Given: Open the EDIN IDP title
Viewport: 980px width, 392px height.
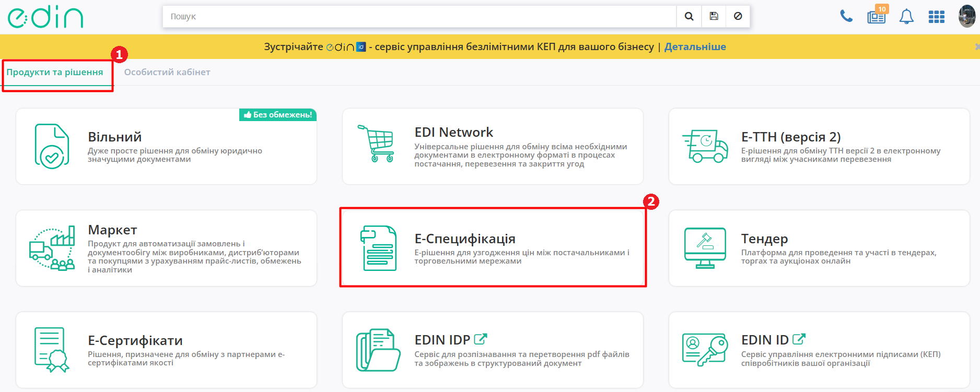Looking at the screenshot, I should click(x=442, y=340).
